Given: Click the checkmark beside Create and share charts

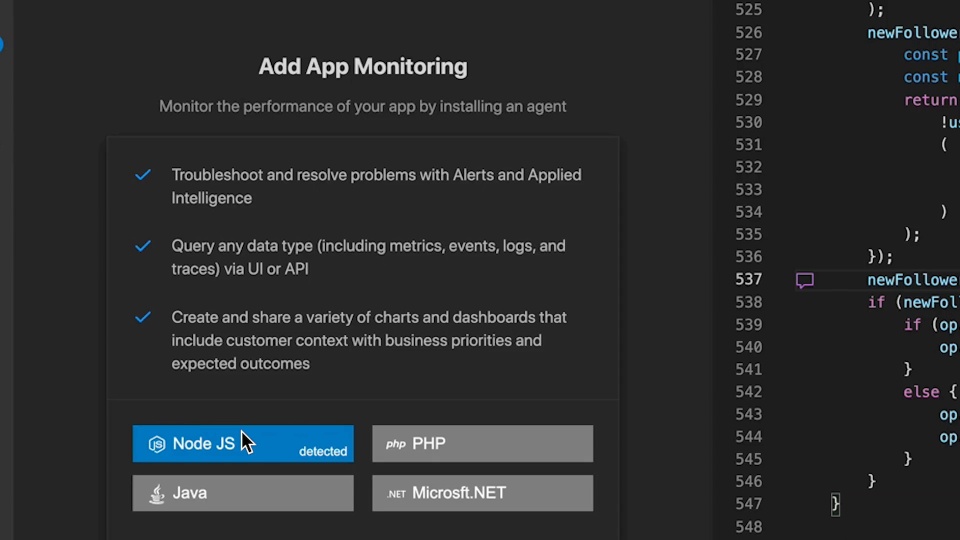Looking at the screenshot, I should pos(143,317).
